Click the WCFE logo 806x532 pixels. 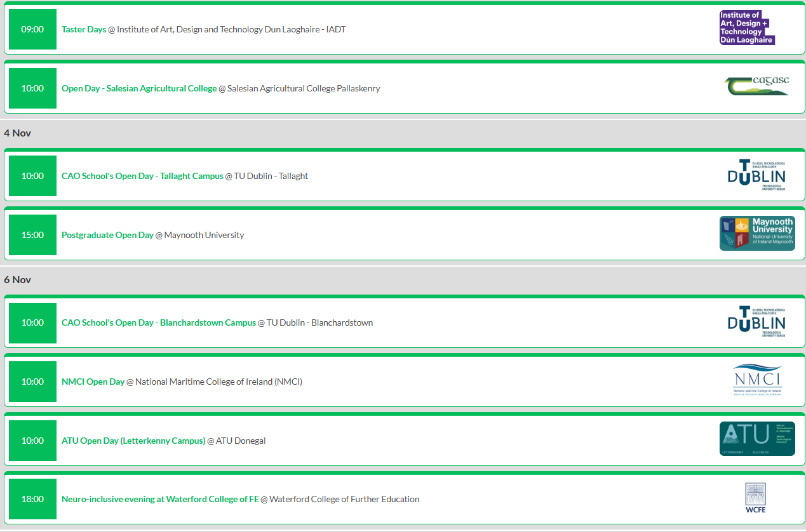[755, 498]
